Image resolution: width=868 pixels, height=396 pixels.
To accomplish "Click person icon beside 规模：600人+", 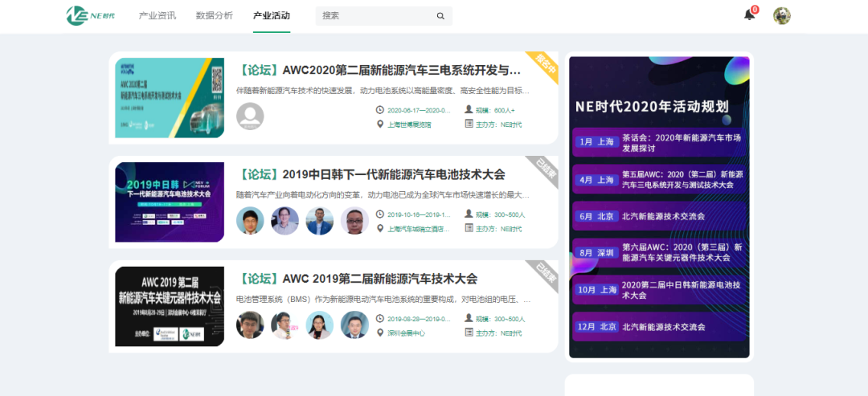I will 469,109.
